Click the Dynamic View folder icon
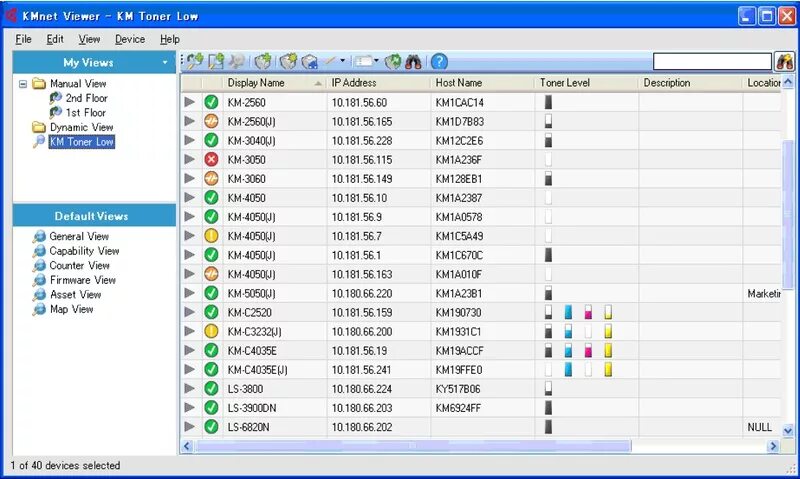This screenshot has width=800, height=479. (x=39, y=127)
